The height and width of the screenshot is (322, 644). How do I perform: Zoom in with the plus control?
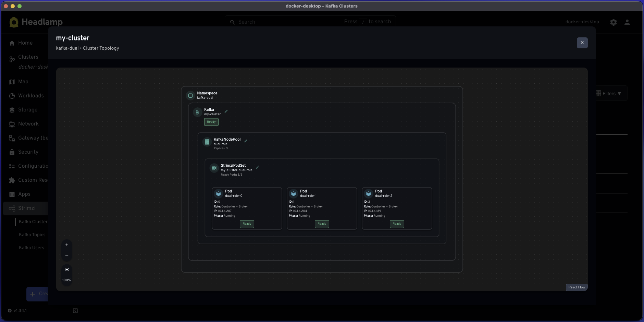coord(67,245)
